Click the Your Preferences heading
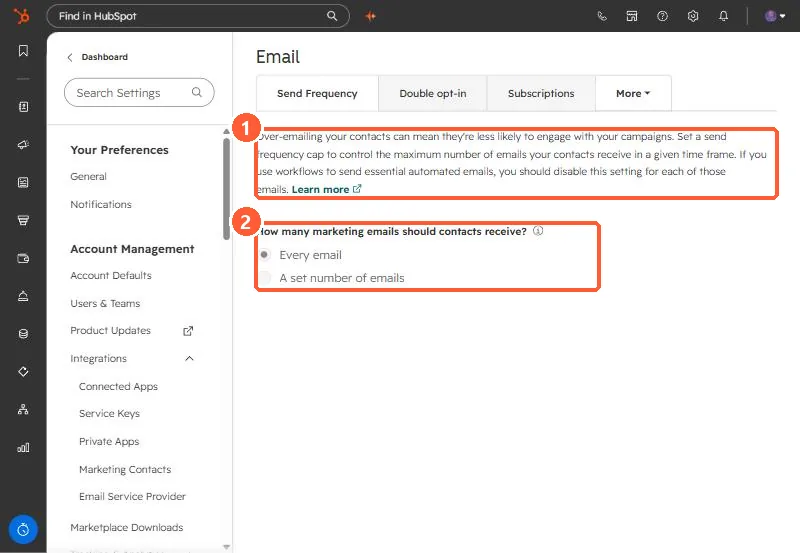The image size is (800, 553). click(119, 150)
